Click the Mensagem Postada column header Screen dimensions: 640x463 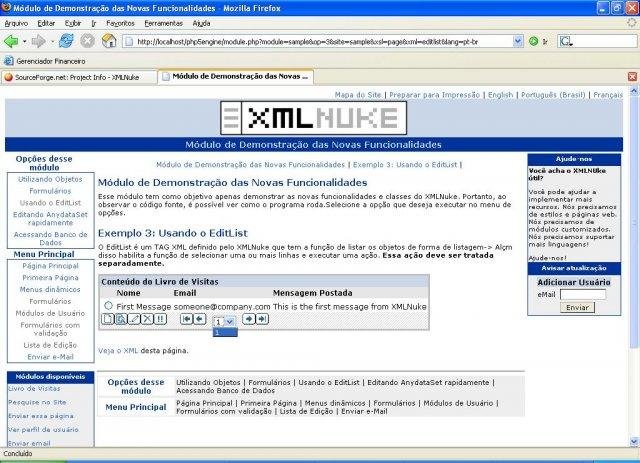click(312, 293)
